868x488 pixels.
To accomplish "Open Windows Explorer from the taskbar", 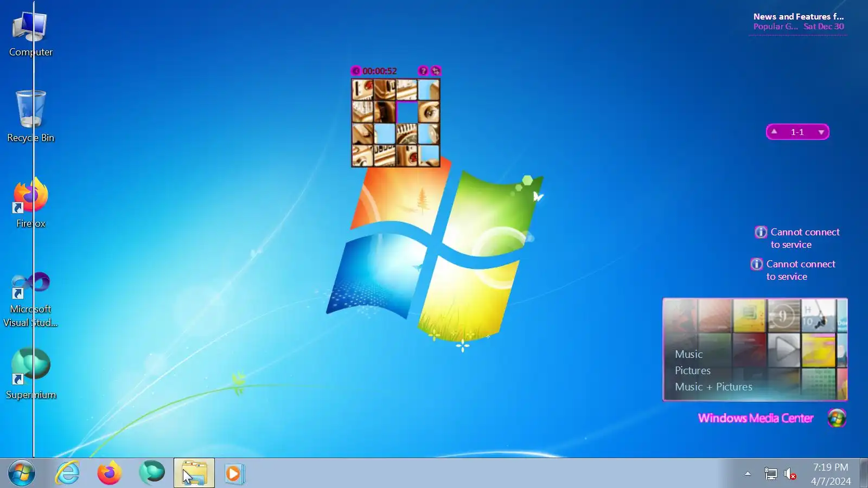I will click(194, 473).
